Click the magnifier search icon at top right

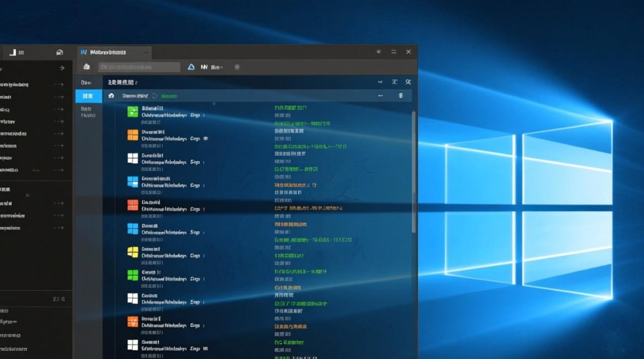(x=408, y=82)
